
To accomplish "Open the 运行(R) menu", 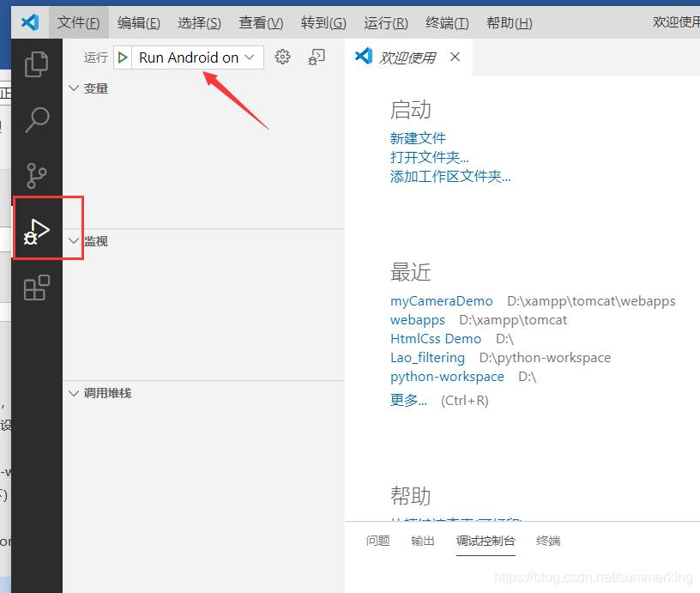I will (386, 22).
